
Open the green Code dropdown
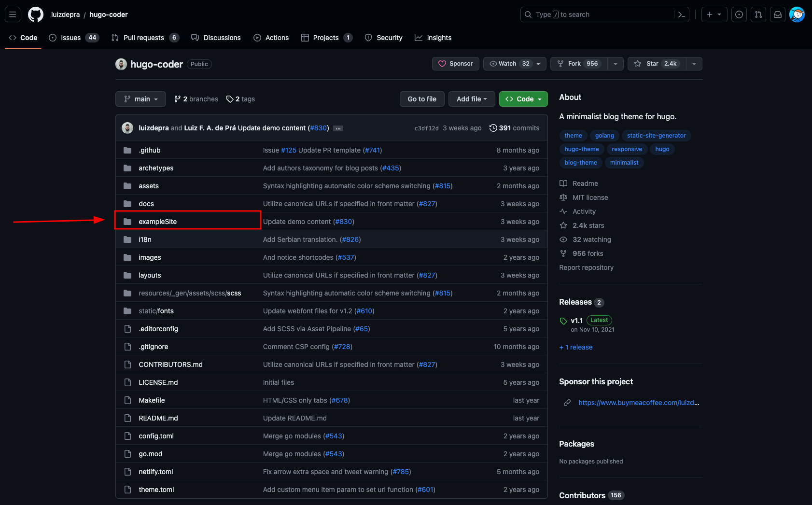click(523, 99)
